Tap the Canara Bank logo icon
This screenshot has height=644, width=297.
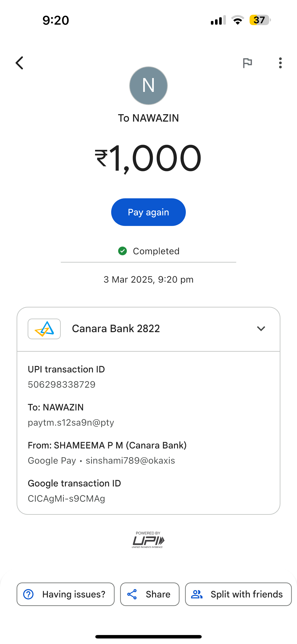pyautogui.click(x=44, y=329)
